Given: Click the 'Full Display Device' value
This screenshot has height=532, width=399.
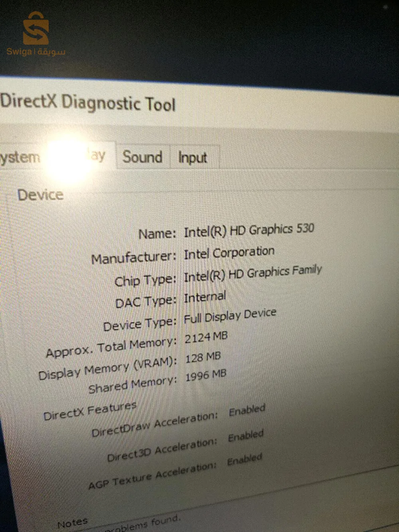Looking at the screenshot, I should click(x=230, y=316).
